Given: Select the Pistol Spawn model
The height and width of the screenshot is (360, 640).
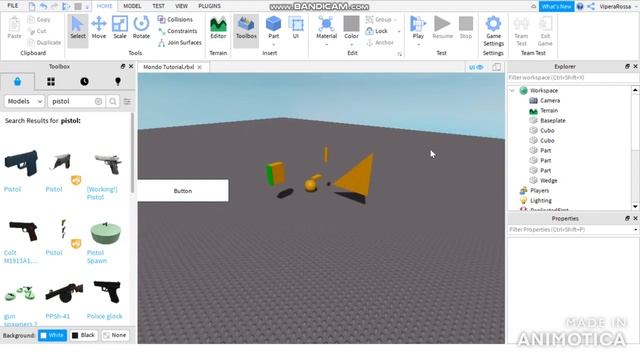Looking at the screenshot, I should 106,233.
